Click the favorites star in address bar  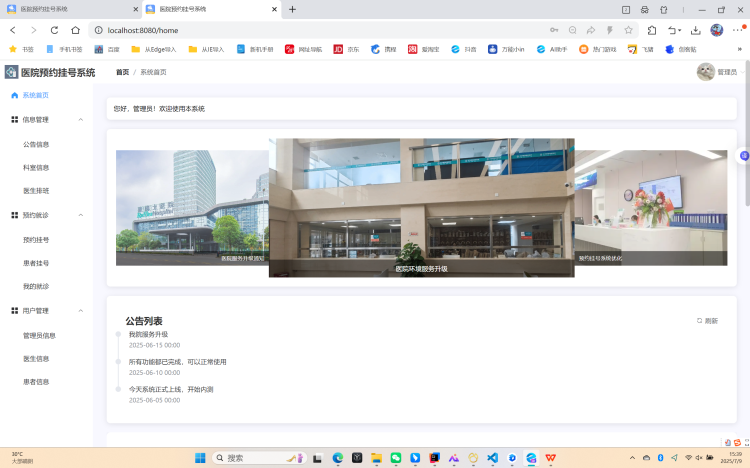[629, 30]
